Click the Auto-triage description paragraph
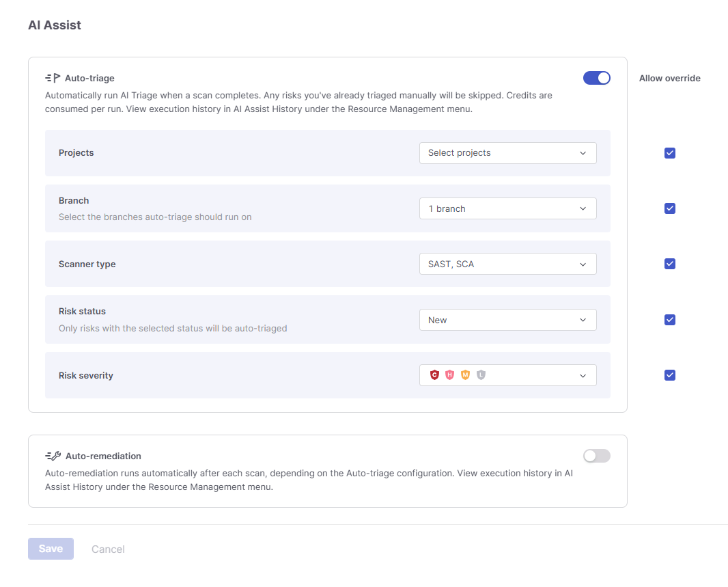728x587 pixels. [x=298, y=103]
